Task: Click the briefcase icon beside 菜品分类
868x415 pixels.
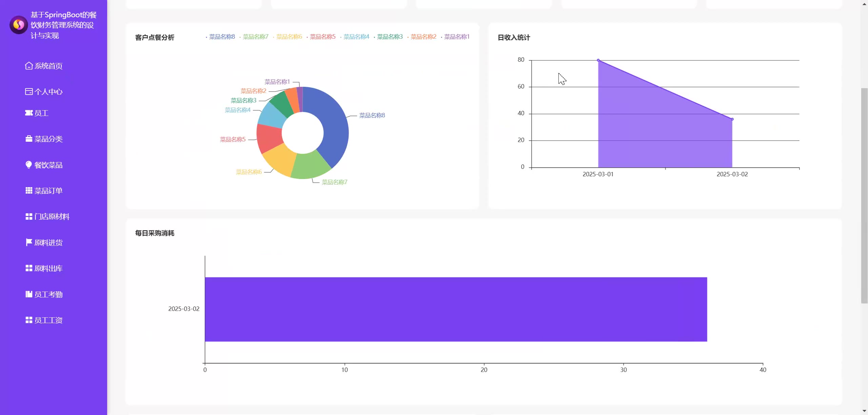Action: pyautogui.click(x=29, y=139)
